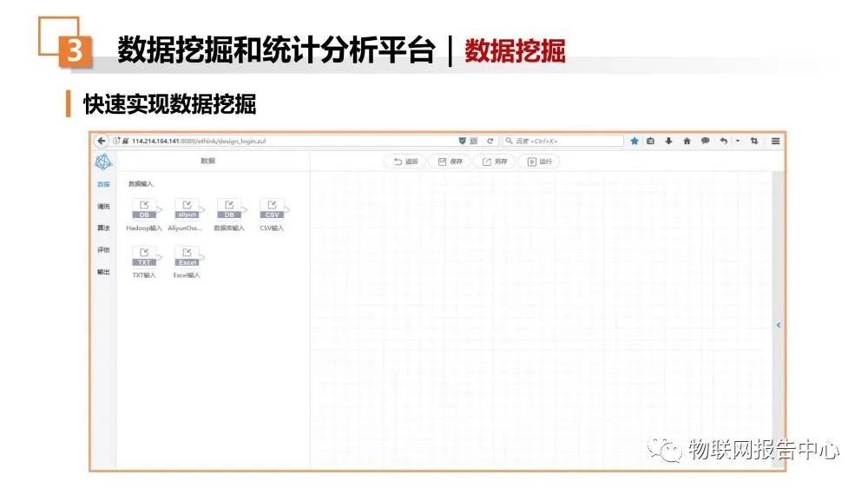Select the TXT输入 input node

[144, 257]
